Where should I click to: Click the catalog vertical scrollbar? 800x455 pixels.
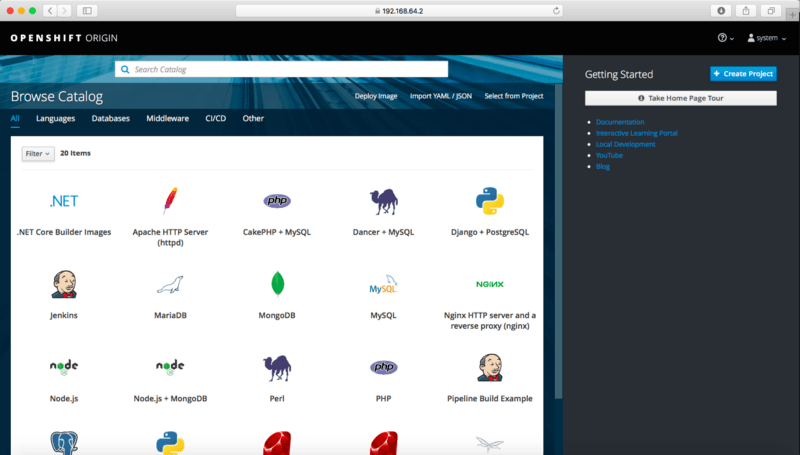pyautogui.click(x=558, y=241)
